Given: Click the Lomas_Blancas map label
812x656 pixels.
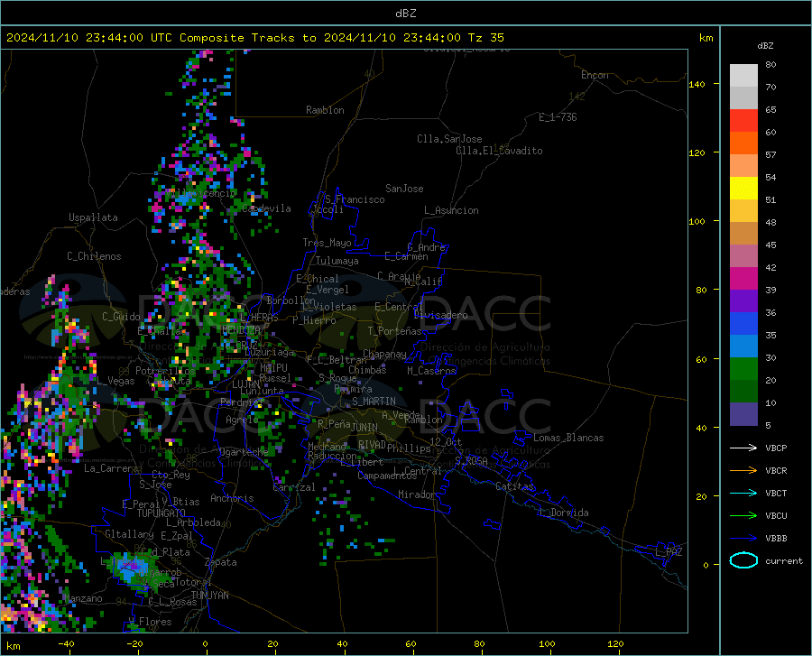Looking at the screenshot, I should click(568, 438).
